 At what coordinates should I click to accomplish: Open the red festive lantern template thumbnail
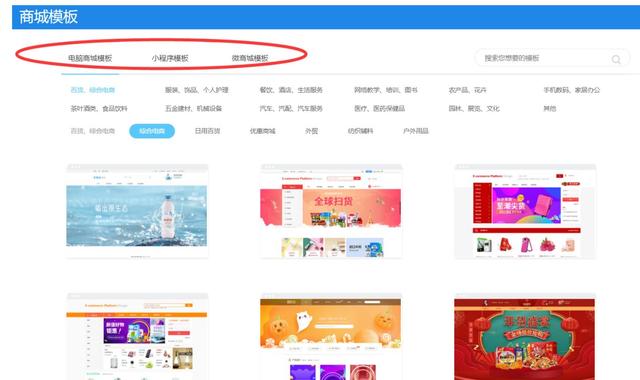525,336
